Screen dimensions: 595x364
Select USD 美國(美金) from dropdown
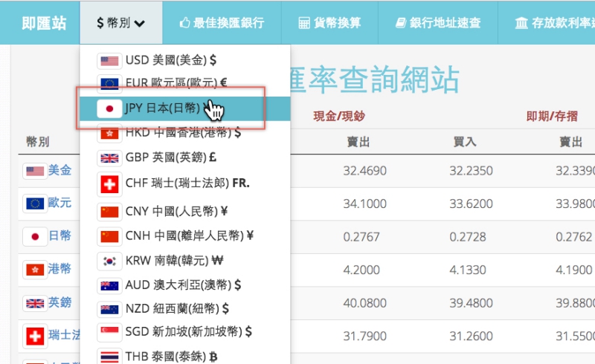pos(185,60)
